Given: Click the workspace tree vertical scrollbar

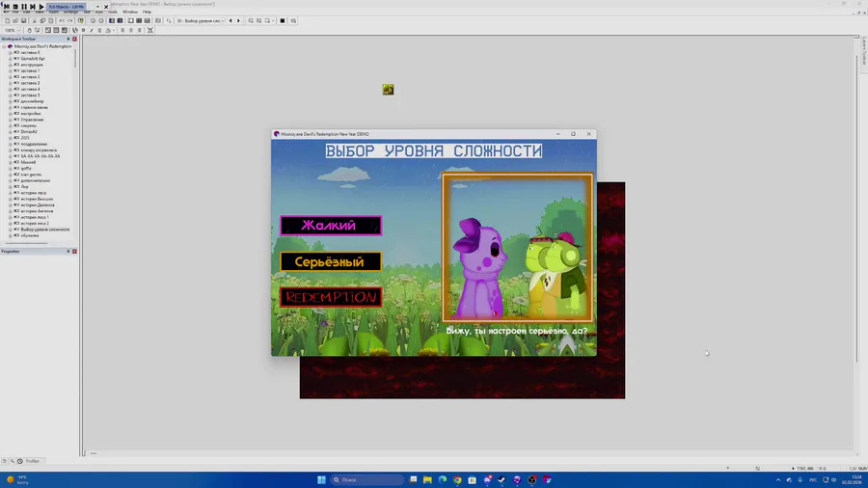Looking at the screenshot, I should [x=75, y=58].
